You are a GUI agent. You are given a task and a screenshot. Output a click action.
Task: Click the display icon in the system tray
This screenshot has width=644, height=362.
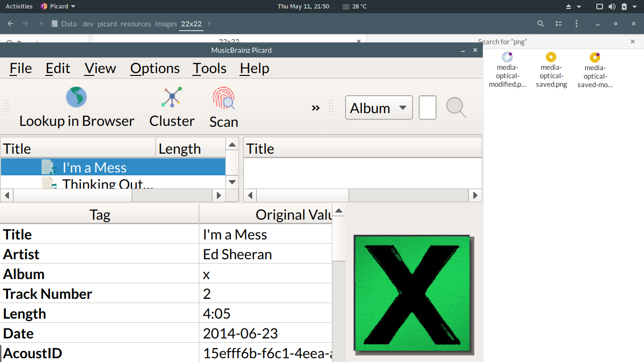[600, 7]
